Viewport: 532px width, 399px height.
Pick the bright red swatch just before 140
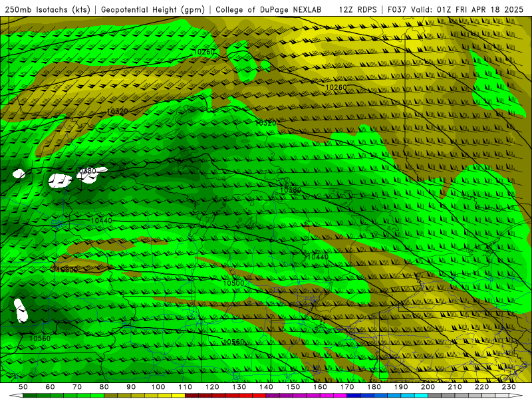pyautogui.click(x=259, y=396)
